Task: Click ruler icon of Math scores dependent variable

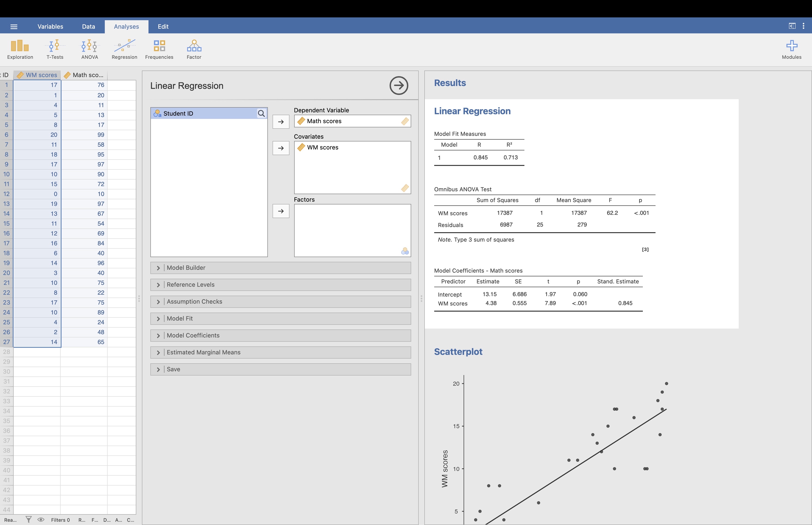Action: click(x=301, y=121)
